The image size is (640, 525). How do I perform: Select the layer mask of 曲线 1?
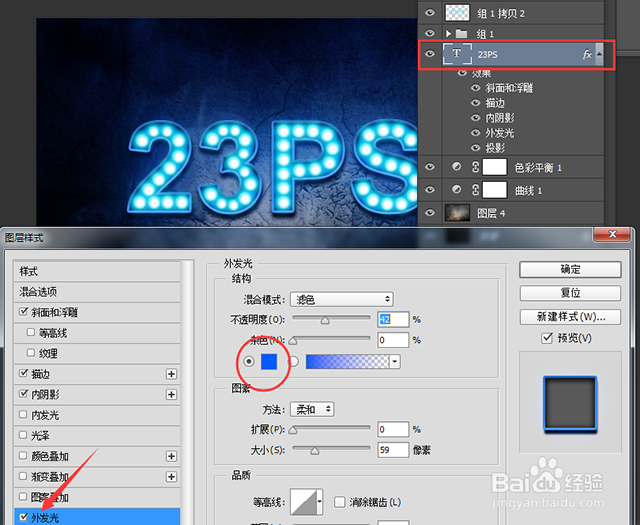tap(495, 190)
